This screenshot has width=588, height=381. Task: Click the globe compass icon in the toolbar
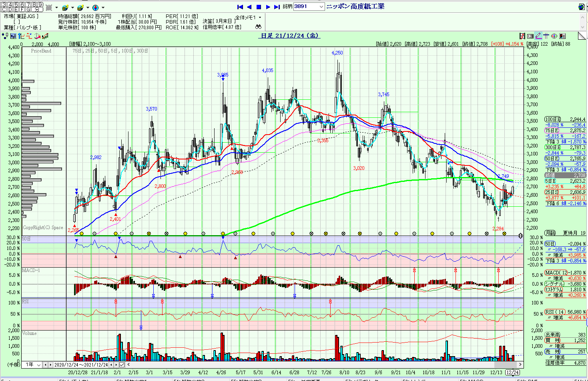95,8
